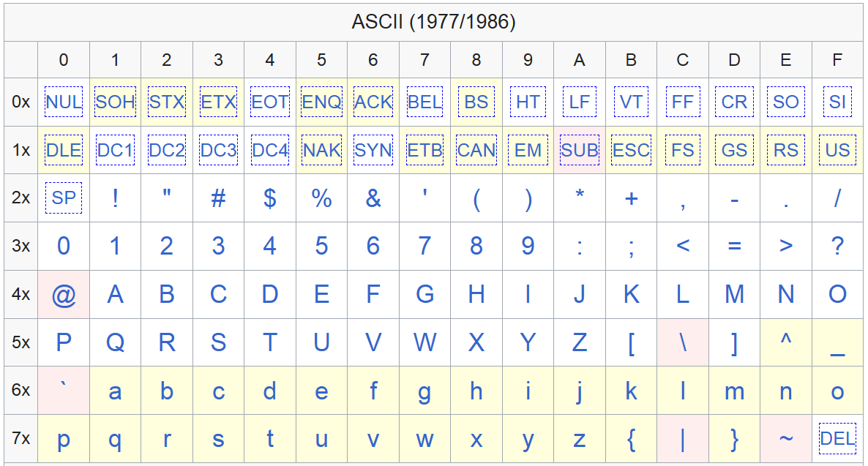This screenshot has width=868, height=466.
Task: Select the DEL character cell link
Action: pos(837,438)
